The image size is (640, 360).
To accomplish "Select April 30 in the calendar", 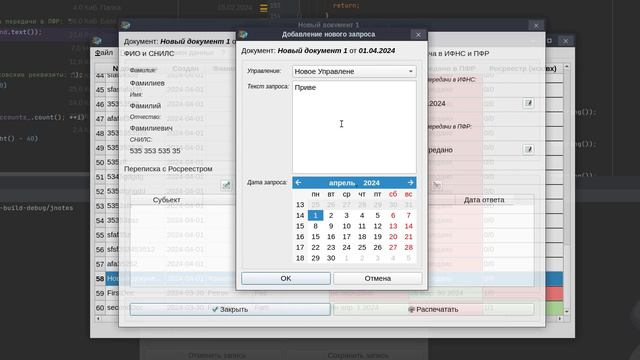I will (x=331, y=258).
